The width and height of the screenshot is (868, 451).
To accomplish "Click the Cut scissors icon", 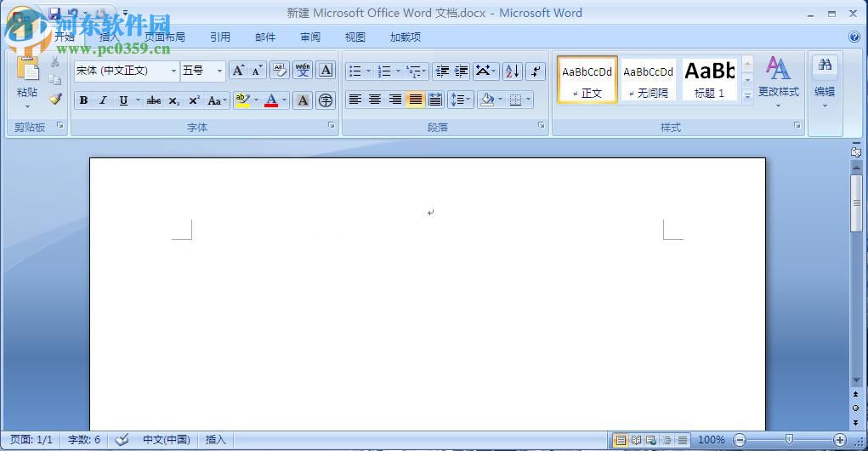I will pos(54,61).
